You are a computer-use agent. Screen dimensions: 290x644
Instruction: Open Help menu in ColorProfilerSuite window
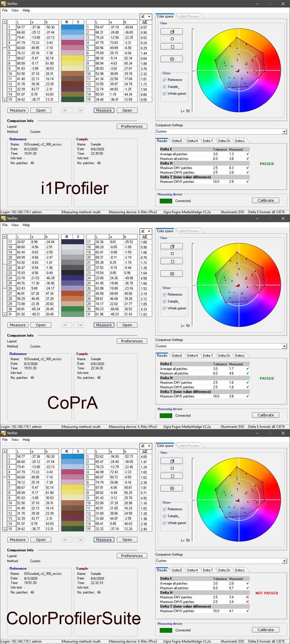[26, 440]
